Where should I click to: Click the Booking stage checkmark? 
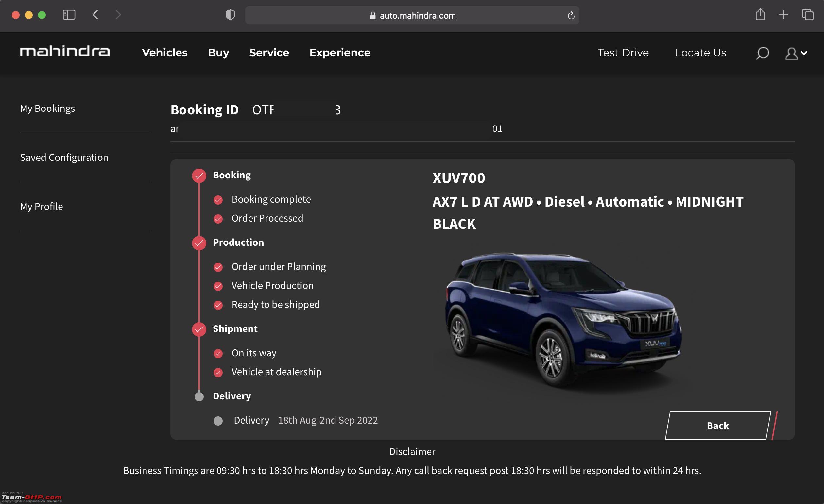[x=199, y=176]
